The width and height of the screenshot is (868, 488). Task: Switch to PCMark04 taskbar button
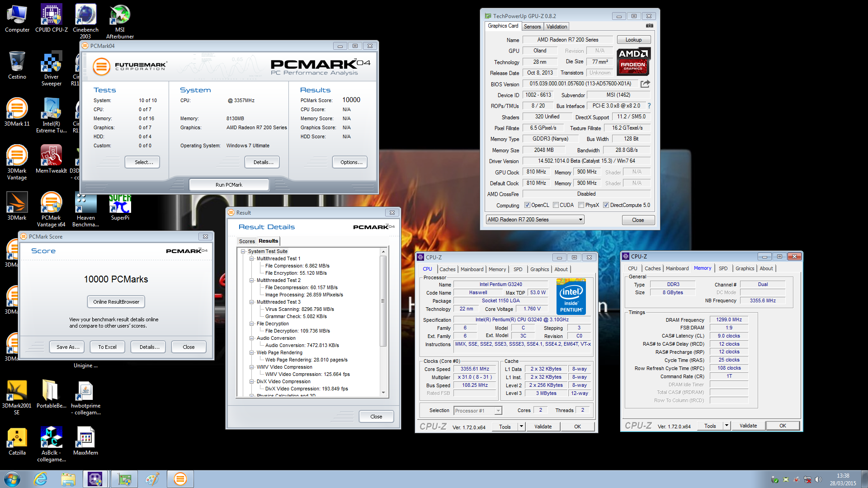coord(180,479)
